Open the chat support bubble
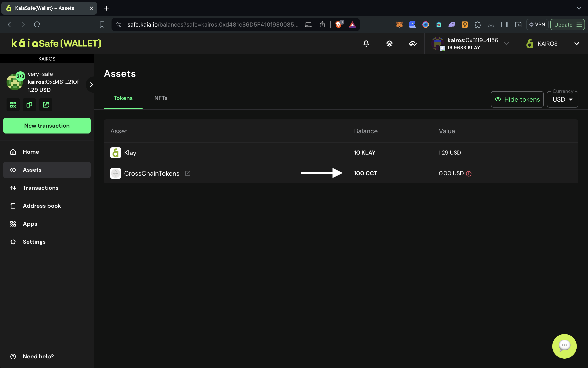 [564, 346]
